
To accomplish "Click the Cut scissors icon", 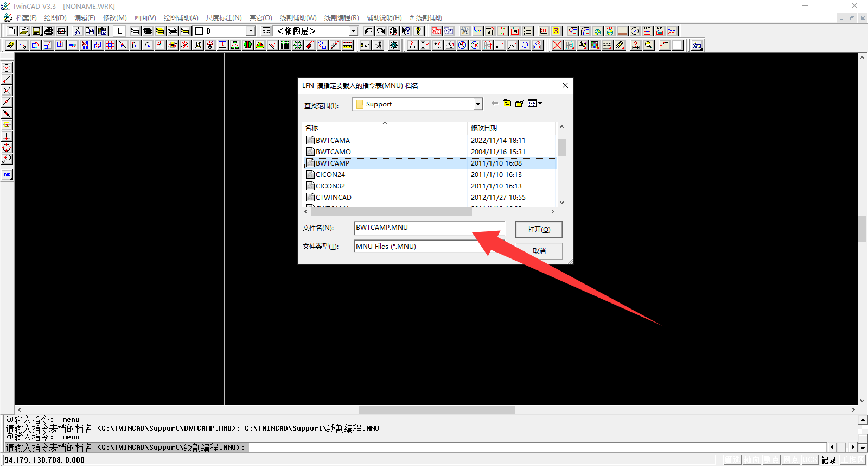I will coord(77,31).
